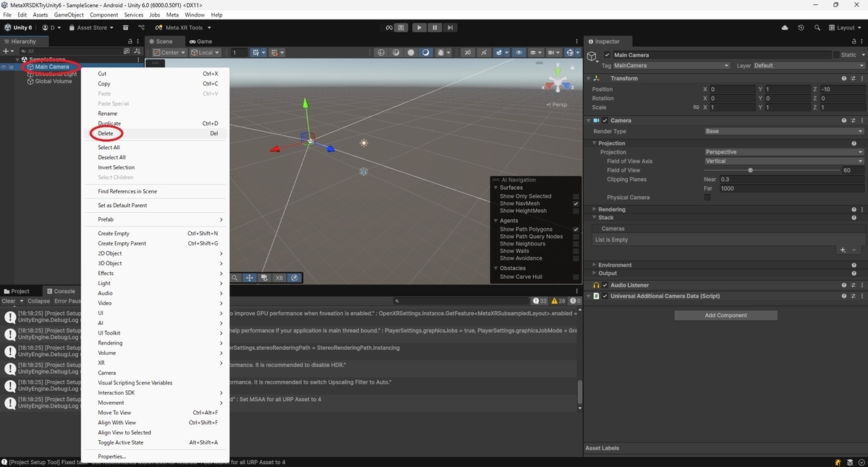Open the Meta XR Tools dropdown

click(184, 28)
